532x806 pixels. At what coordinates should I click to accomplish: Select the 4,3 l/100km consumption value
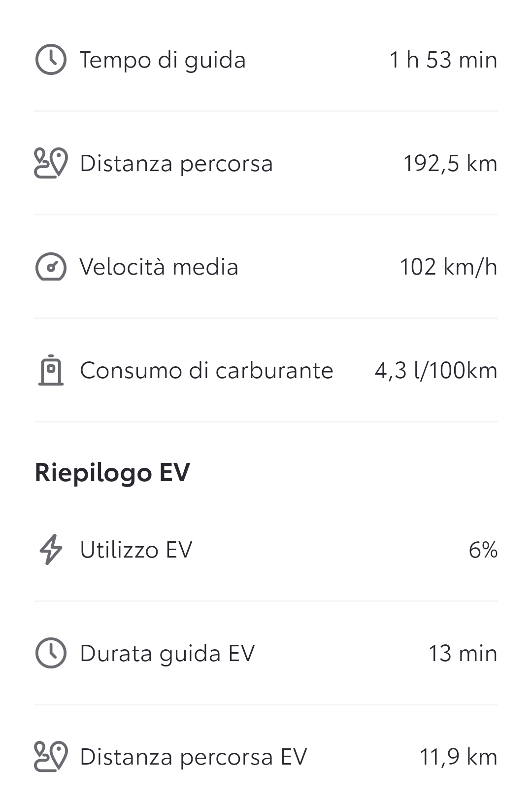click(436, 370)
